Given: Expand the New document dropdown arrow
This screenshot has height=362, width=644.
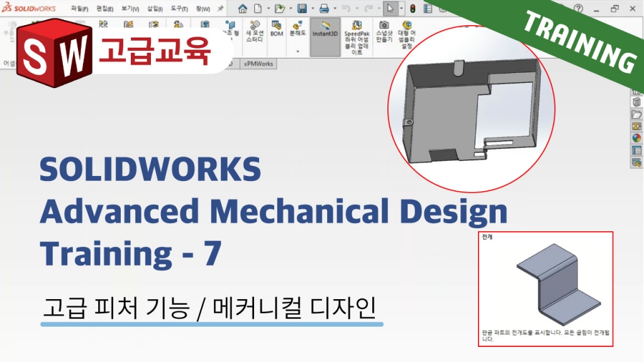Looking at the screenshot, I should point(269,8).
